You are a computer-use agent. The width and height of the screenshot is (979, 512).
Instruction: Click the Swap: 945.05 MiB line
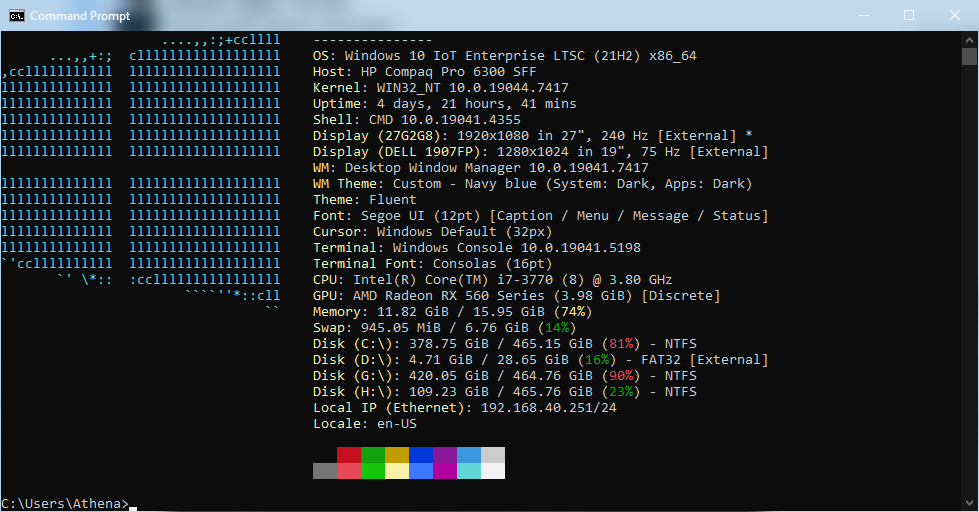click(x=445, y=328)
